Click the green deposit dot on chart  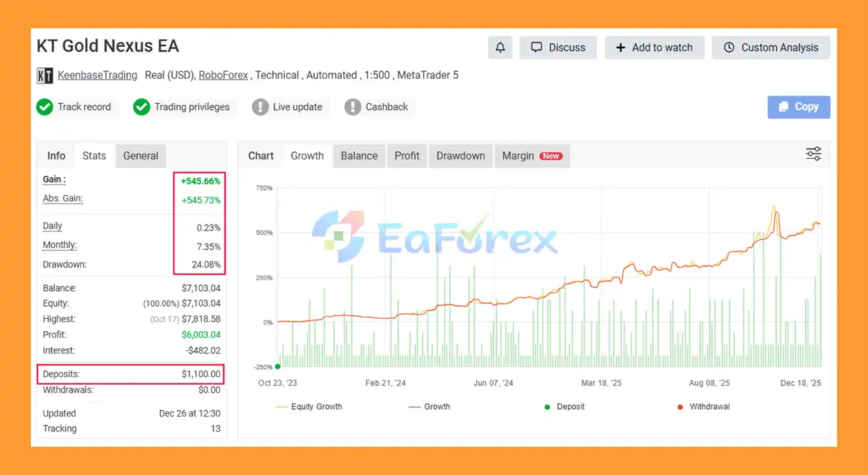tap(277, 366)
